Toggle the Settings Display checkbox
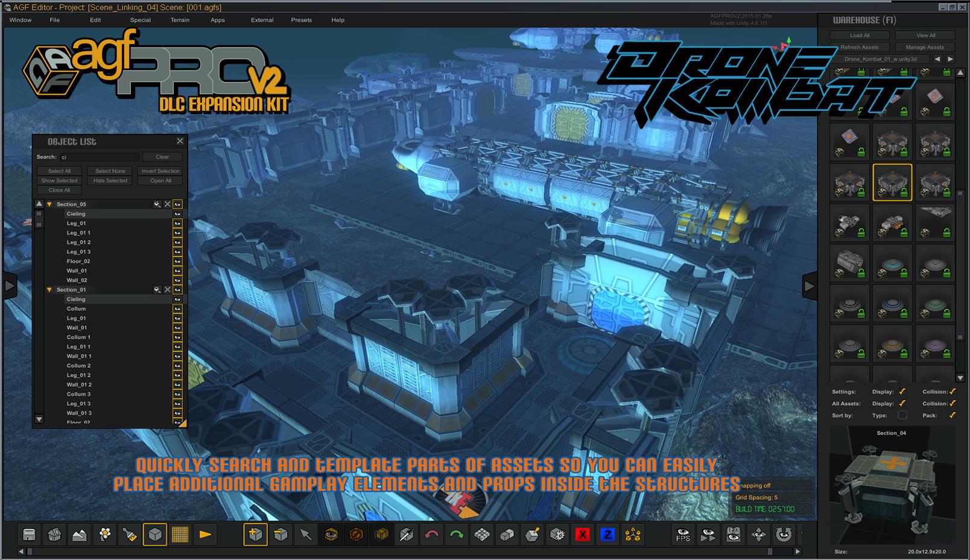 point(901,391)
